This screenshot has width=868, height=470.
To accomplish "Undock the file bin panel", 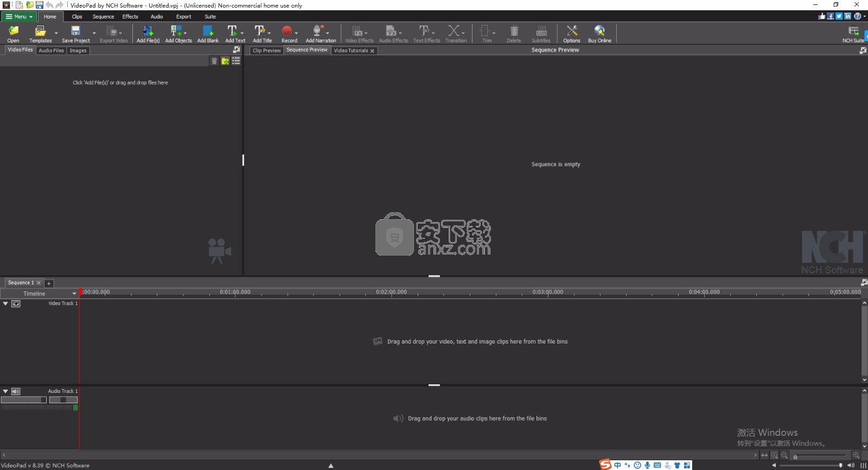I will tap(237, 50).
